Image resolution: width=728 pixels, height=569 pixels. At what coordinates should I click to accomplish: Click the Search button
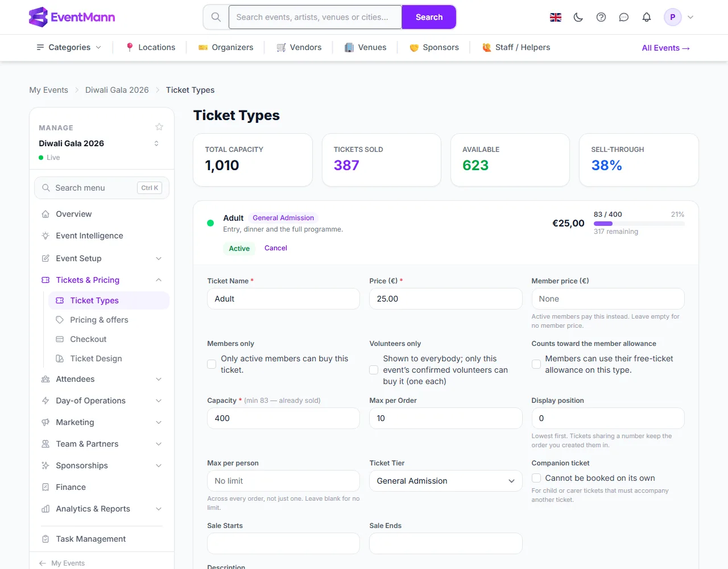point(429,17)
